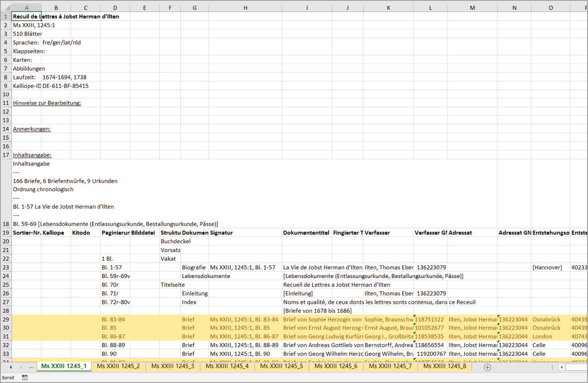Switch to sheet Ms XXIII 1245_3
Screen dimensions: 588x383
(x=173, y=366)
